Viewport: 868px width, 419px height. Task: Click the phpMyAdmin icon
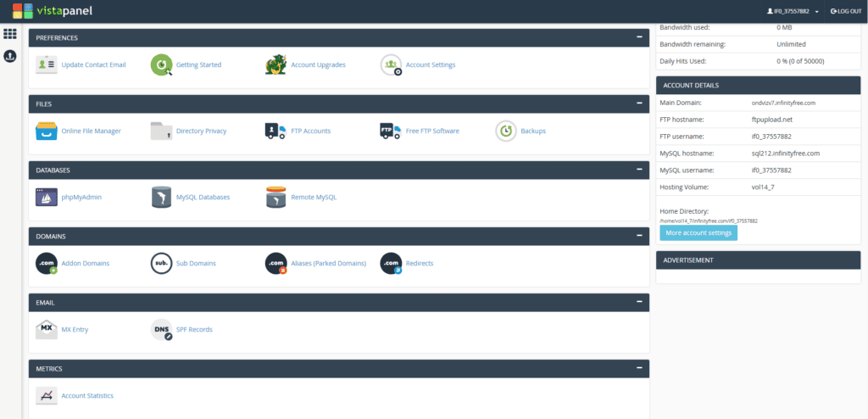[47, 197]
